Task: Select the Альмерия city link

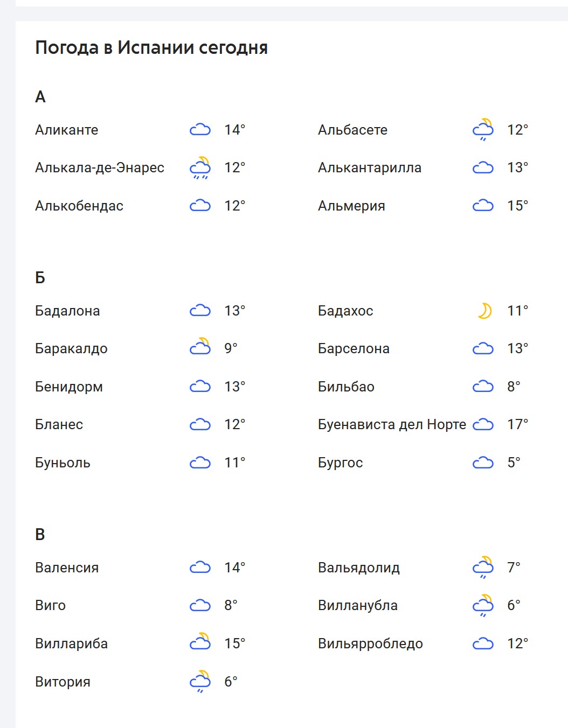Action: pos(351,206)
